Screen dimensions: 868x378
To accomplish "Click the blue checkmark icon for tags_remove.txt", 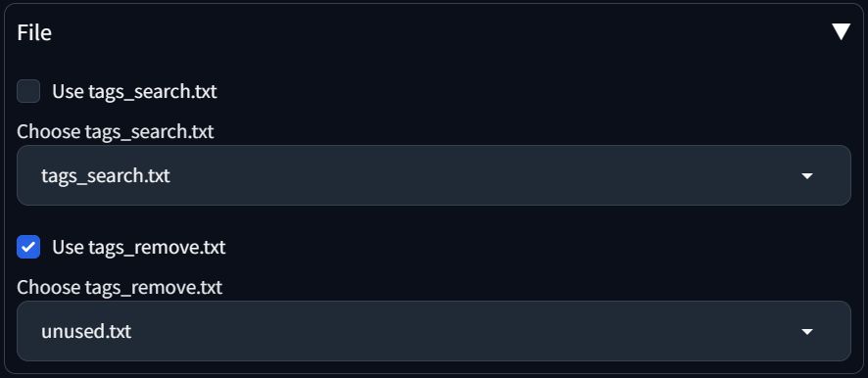I will (28, 247).
